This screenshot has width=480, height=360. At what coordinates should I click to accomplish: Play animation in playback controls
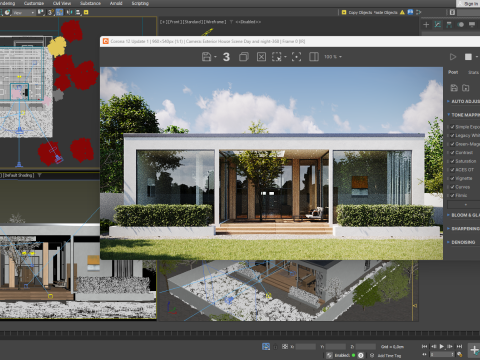pyautogui.click(x=442, y=347)
